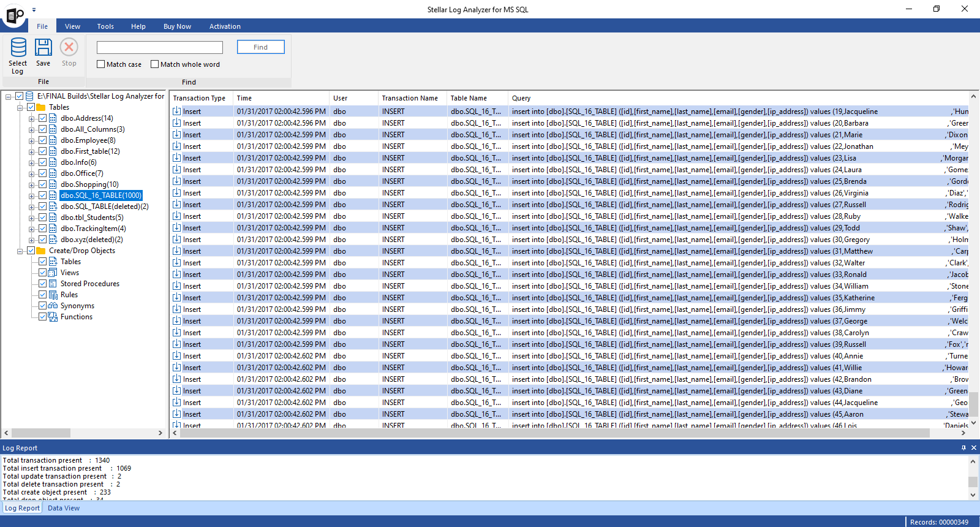Screen dimensions: 980x527
Task: Click inside the Find search text field
Action: pos(160,47)
